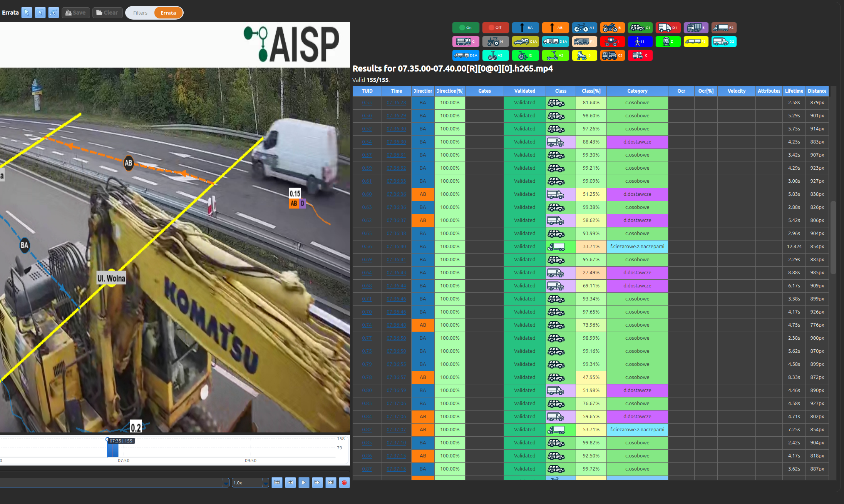Sort by the TUID column header
The image size is (844, 504).
[x=367, y=91]
